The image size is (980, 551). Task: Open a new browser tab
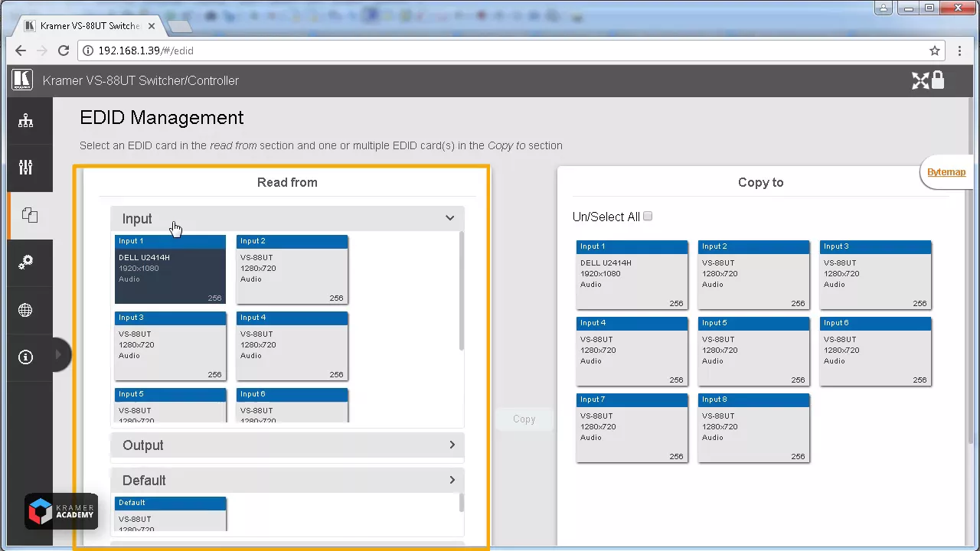pyautogui.click(x=179, y=27)
